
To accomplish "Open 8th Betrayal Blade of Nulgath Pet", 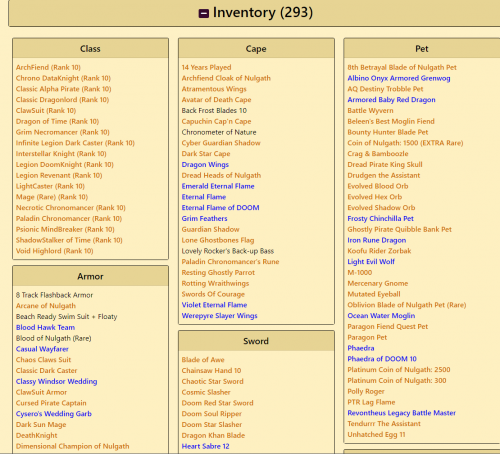I will [x=402, y=67].
